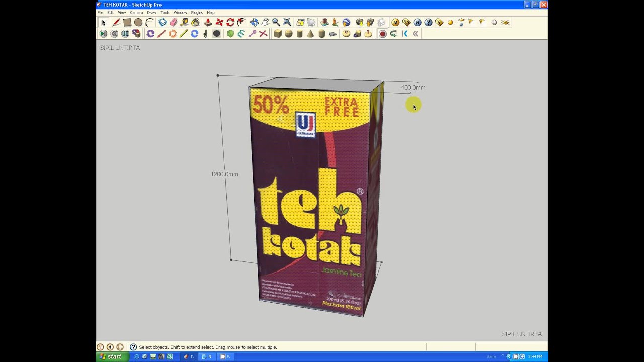Click the green play animation icon
644x362 pixels.
tap(103, 34)
